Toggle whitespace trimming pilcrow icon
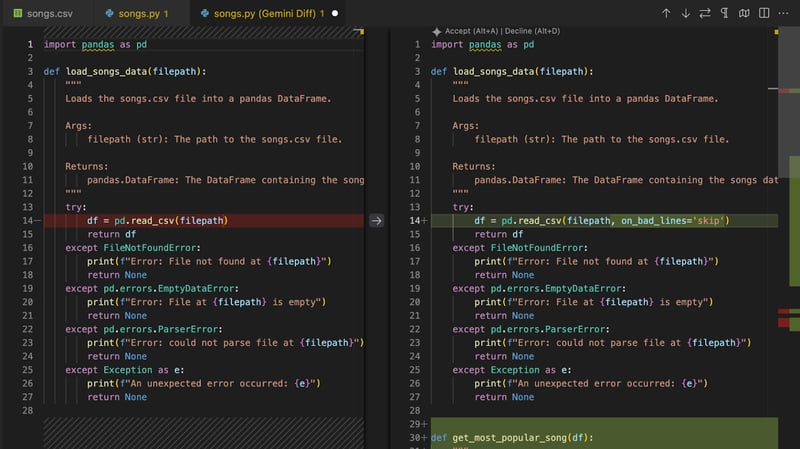 coord(724,13)
